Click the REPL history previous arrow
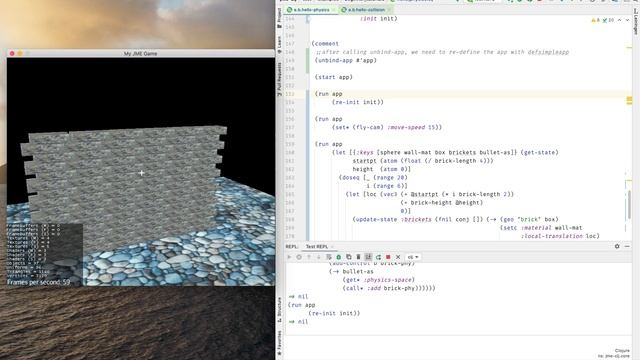This screenshot has height=360, width=640. click(309, 257)
